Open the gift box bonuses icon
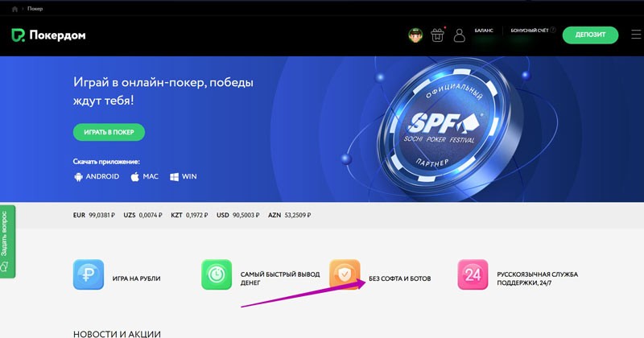 (437, 35)
